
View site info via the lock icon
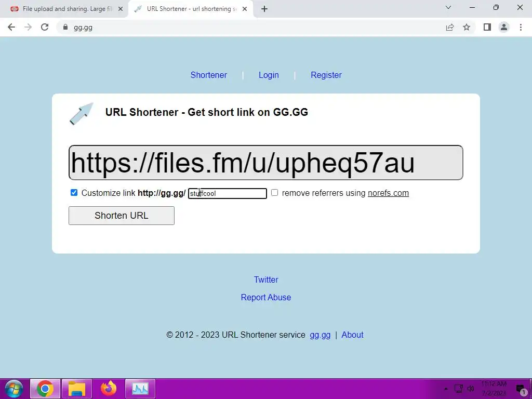point(65,27)
